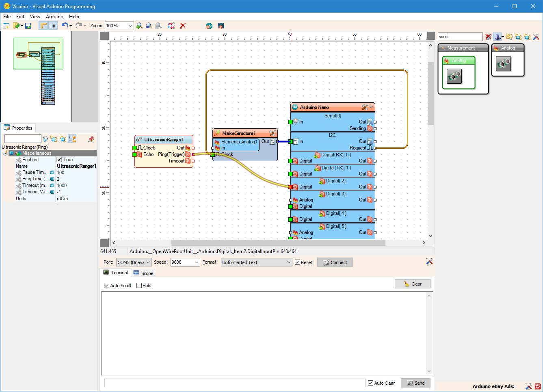The image size is (543, 392).
Task: Toggle the rulers display button
Action: click(x=43, y=26)
